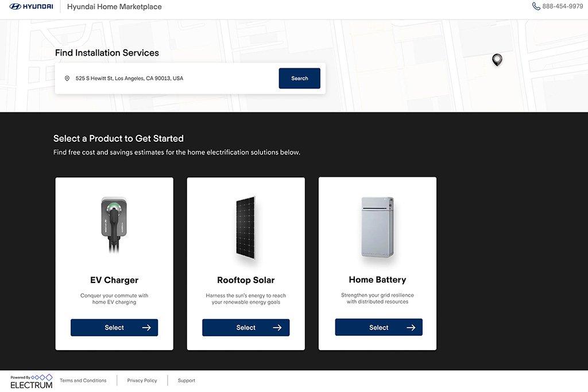
Task: Click the phone icon beside 888-454-9979
Action: pyautogui.click(x=536, y=6)
